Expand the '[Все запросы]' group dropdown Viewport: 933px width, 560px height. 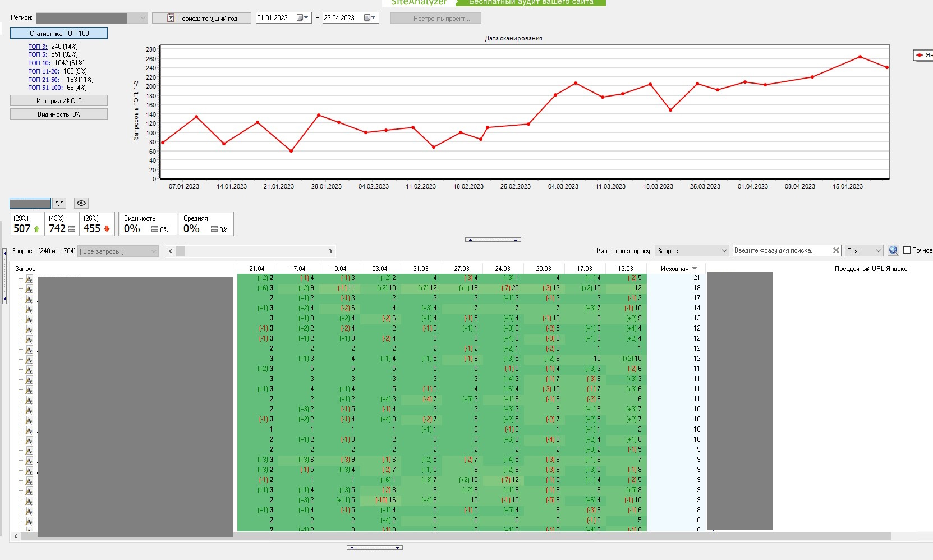click(x=118, y=251)
